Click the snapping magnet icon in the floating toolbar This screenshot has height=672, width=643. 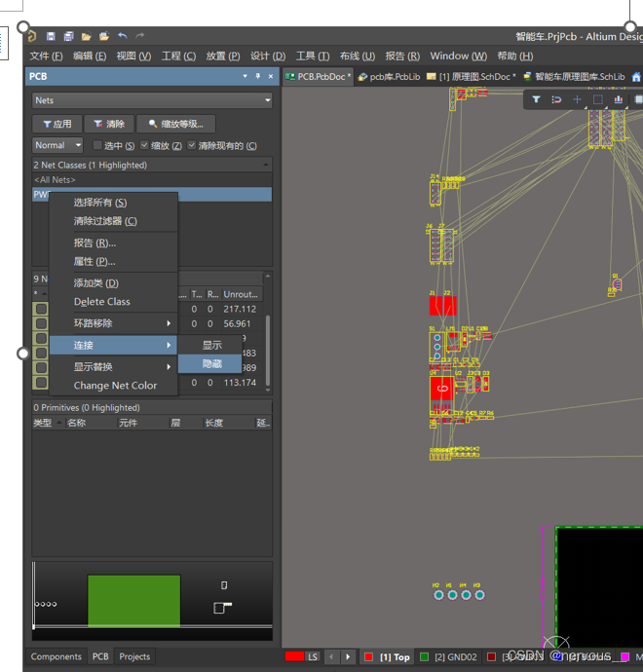[556, 99]
